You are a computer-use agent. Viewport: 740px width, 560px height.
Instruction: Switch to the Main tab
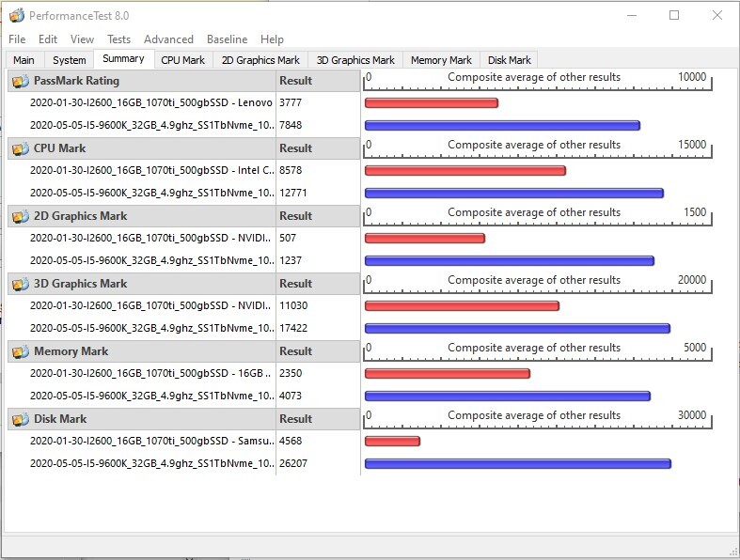(24, 60)
